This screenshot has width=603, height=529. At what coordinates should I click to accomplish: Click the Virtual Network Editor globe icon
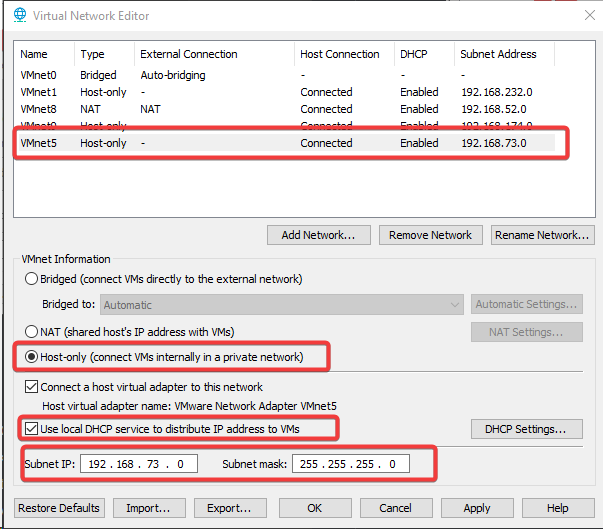[20, 15]
